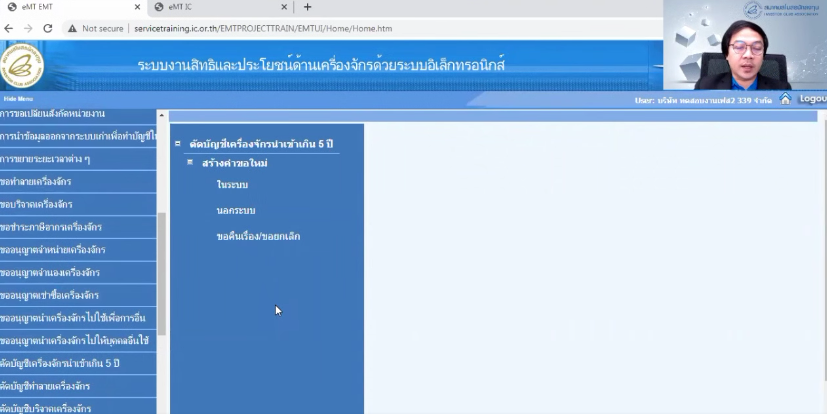Open การนำข้อมูลออกจากระบบเก่า sidebar item
This screenshot has height=414, width=827.
(78, 136)
